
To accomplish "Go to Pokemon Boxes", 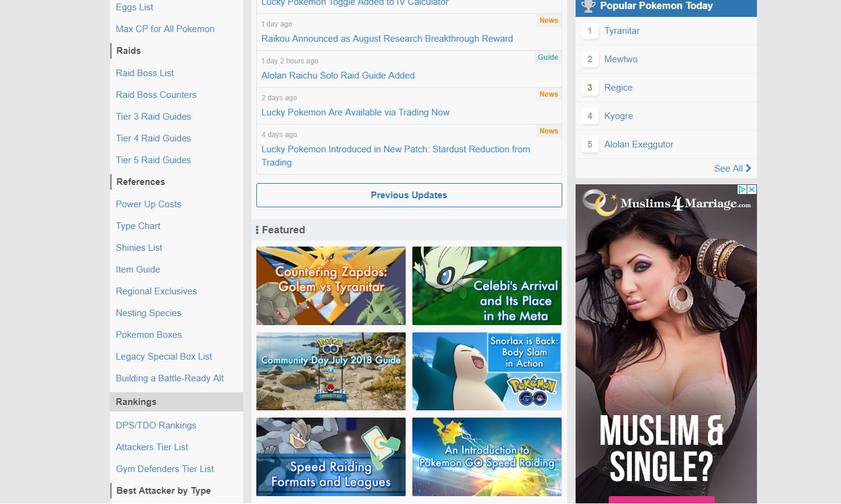I will (x=149, y=335).
